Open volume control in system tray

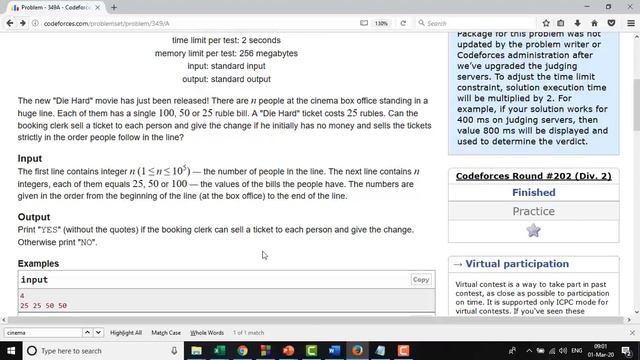[563, 351]
